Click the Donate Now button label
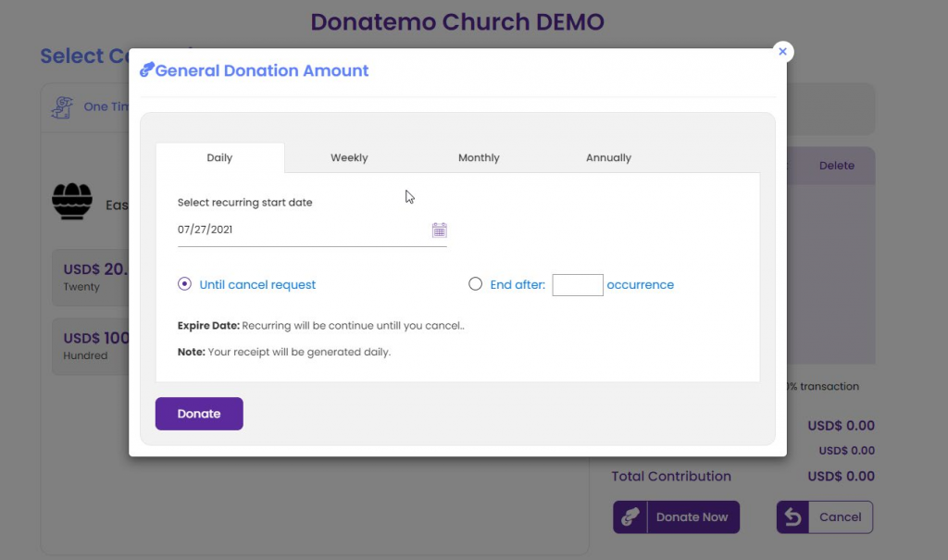 point(692,517)
